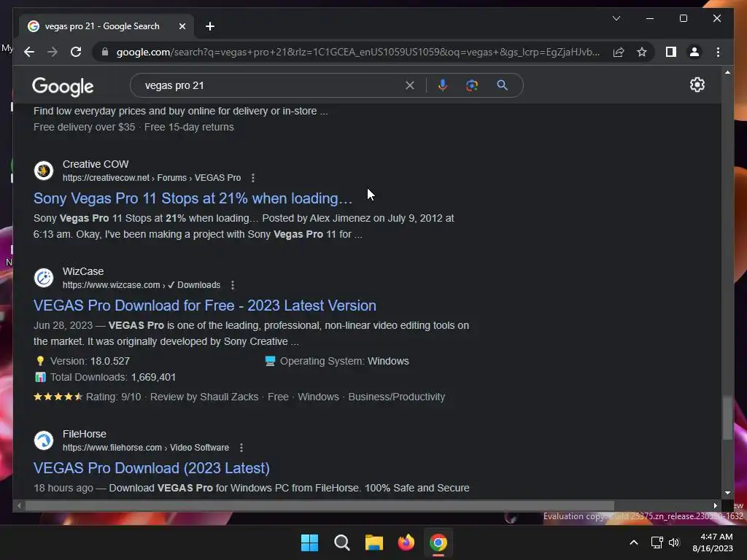
Task: Open the Windows Start menu
Action: [x=309, y=542]
